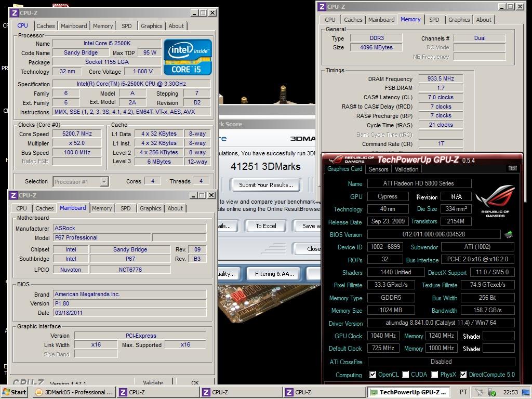Click the 41251 3DMarks score text
Viewport: 532px width, 399px height.
[265, 167]
